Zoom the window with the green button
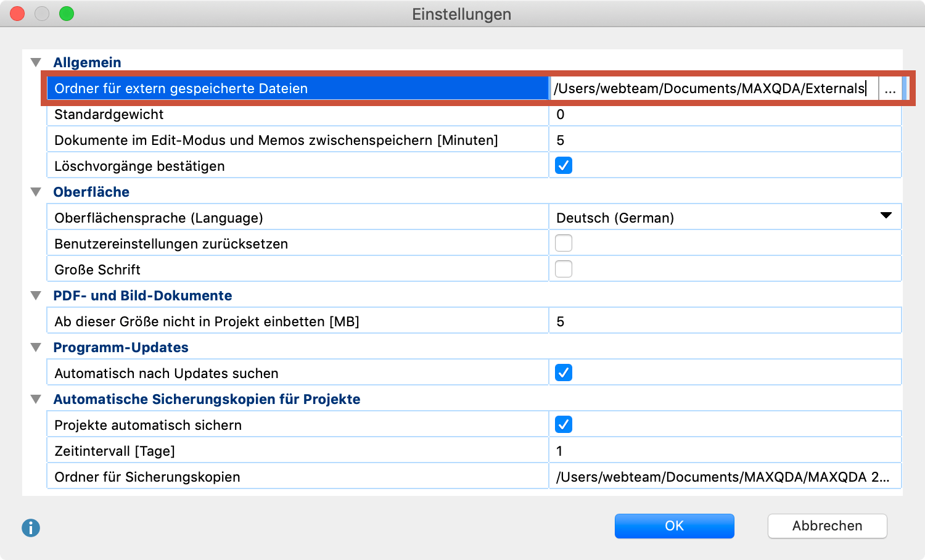The height and width of the screenshot is (560, 925). [67, 14]
